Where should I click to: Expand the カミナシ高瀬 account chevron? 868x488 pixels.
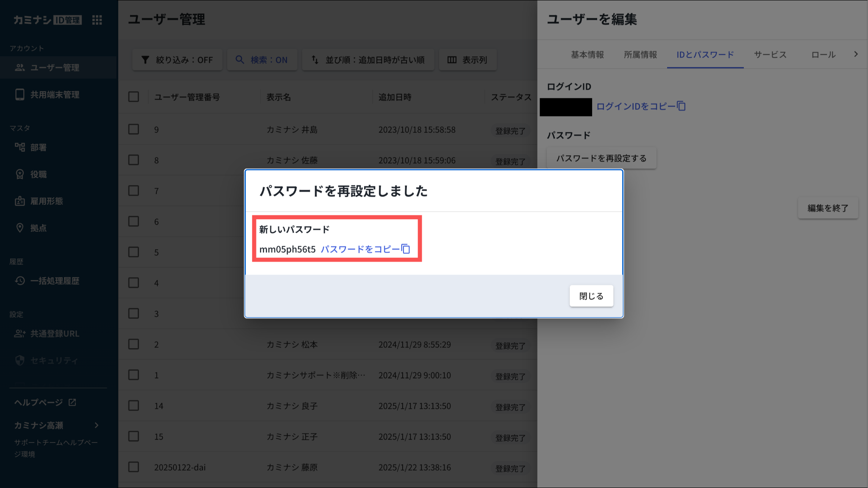[x=97, y=425]
